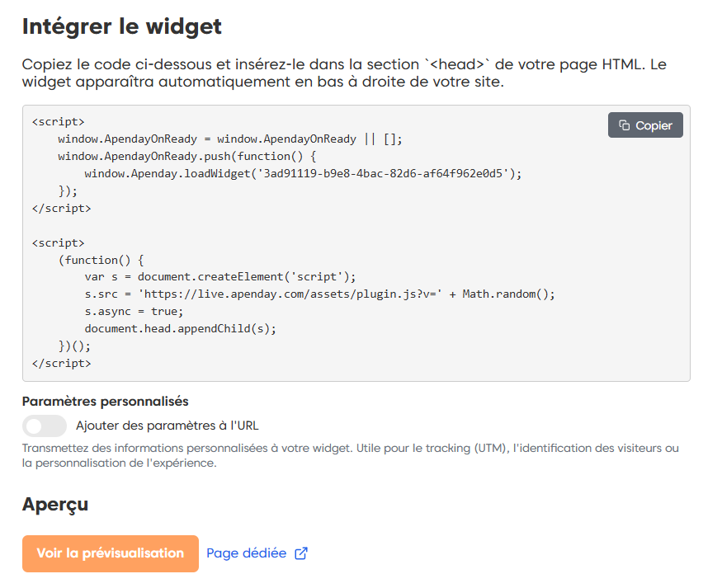Click the Ajouter des paramètres à l'URL label

click(x=168, y=426)
